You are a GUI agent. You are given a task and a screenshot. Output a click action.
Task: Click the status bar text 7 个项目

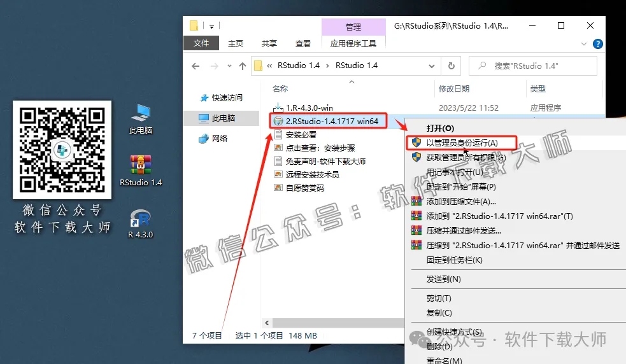click(x=207, y=335)
